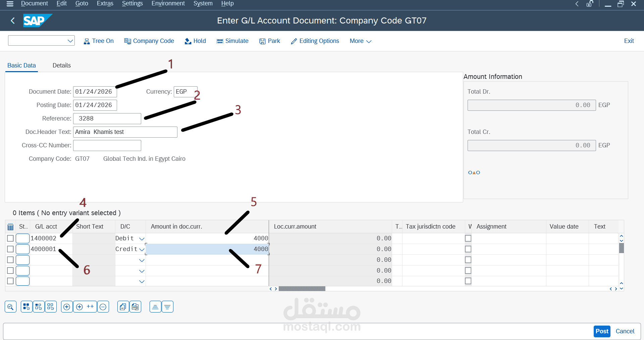The image size is (644, 340).
Task: Open the SAP home logo
Action: click(x=37, y=20)
